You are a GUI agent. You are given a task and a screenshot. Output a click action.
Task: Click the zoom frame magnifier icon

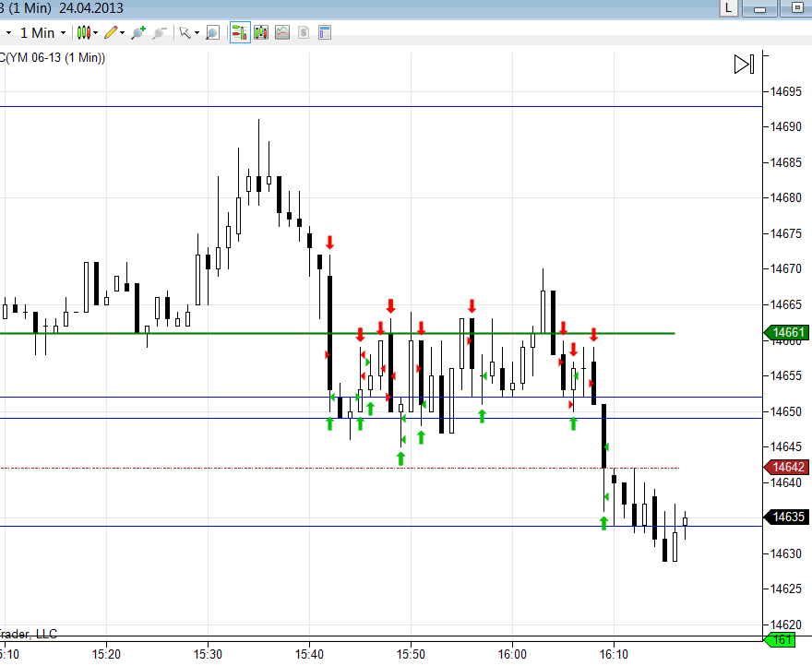pos(212,33)
